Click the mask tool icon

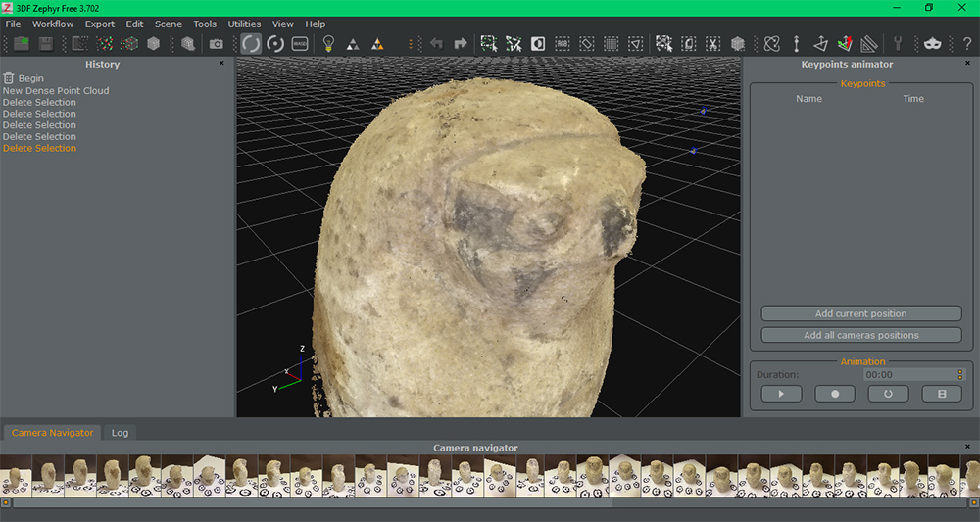click(932, 44)
